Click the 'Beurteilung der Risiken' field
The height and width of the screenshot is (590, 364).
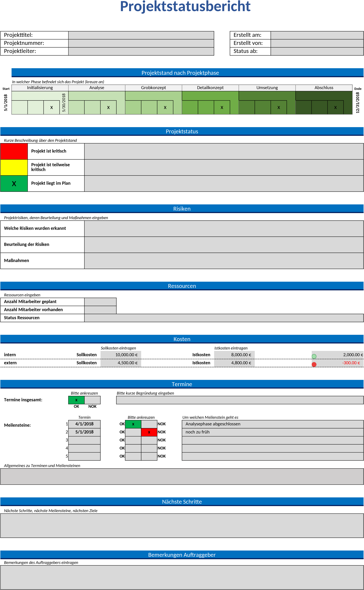(x=224, y=245)
